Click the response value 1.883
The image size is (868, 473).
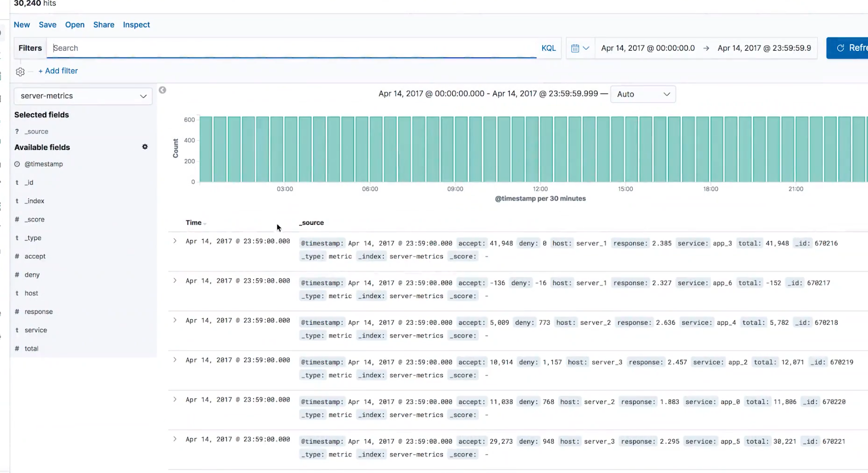click(669, 402)
